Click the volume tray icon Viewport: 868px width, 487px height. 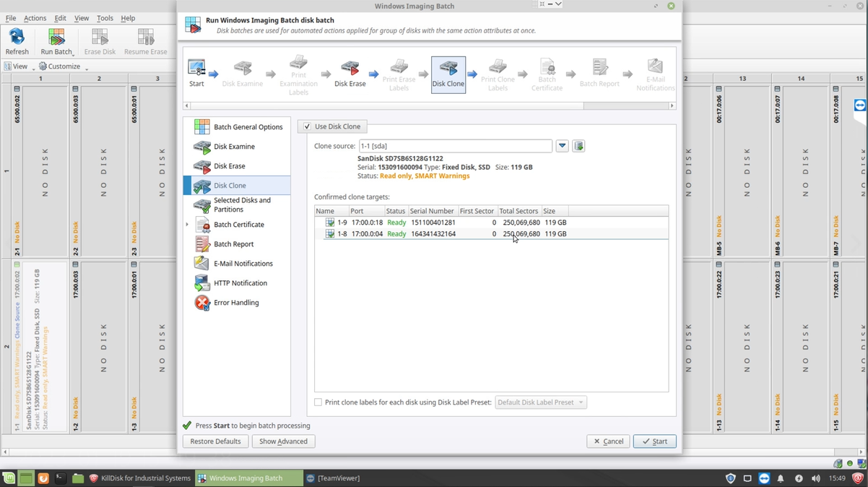(816, 478)
